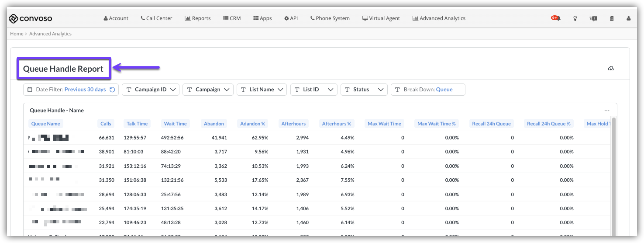Select the Advanced Analytics menu item
644x243 pixels.
click(439, 18)
